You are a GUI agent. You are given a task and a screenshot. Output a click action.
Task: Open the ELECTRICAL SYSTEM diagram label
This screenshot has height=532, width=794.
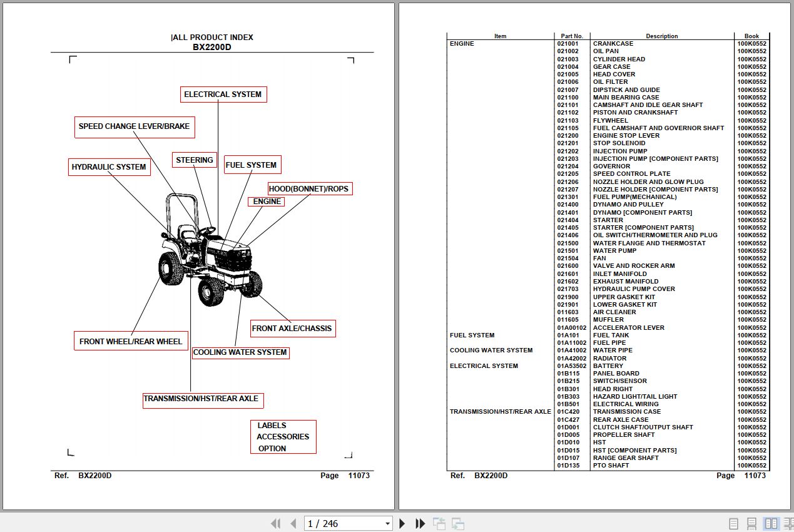[x=223, y=95]
